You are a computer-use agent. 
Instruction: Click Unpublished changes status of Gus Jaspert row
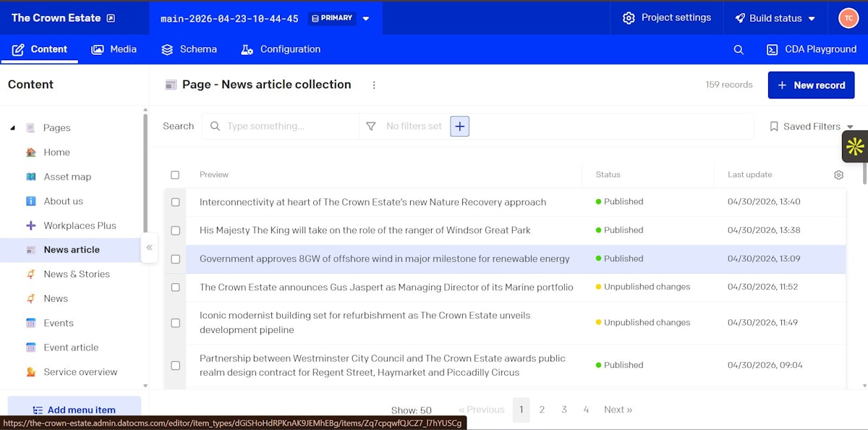pyautogui.click(x=643, y=287)
